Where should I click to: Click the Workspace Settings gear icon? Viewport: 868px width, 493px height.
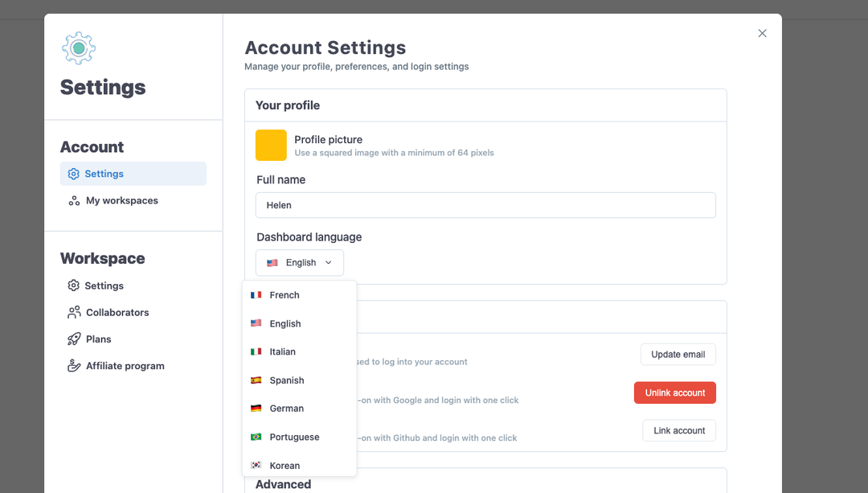tap(74, 286)
